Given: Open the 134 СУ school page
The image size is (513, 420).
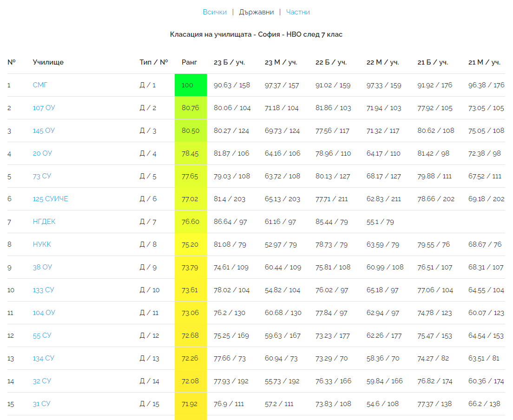Looking at the screenshot, I should (43, 358).
